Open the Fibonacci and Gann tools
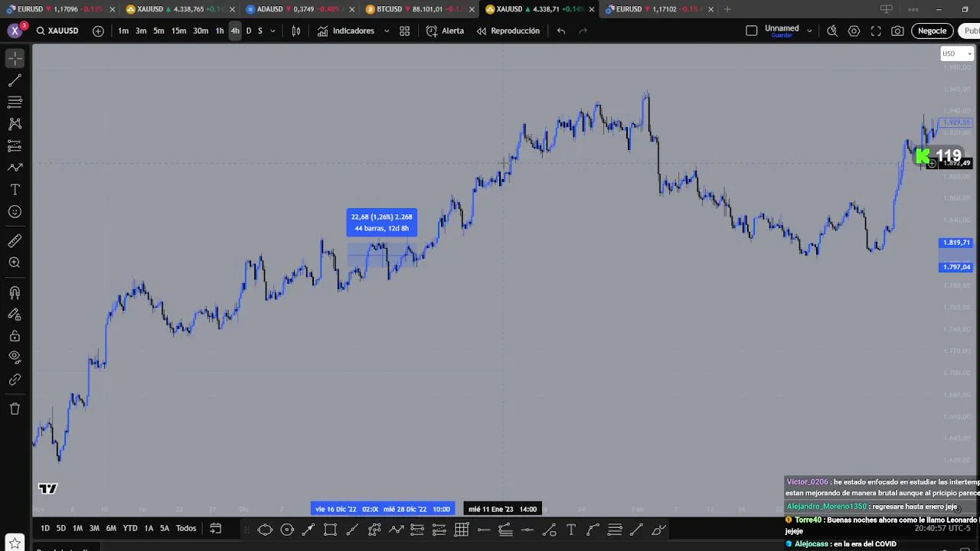Image resolution: width=980 pixels, height=551 pixels. click(15, 102)
